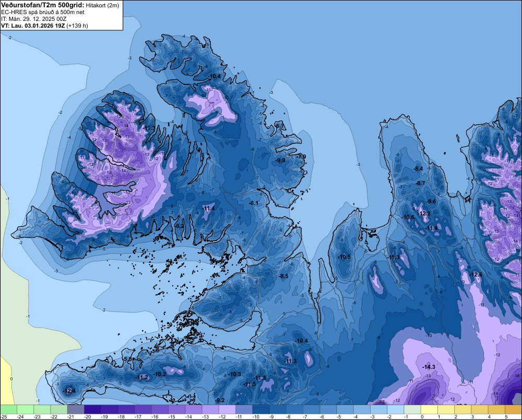522x420 pixels.
Task: Click the -10.5 temperature value on map
Action: [x=344, y=257]
